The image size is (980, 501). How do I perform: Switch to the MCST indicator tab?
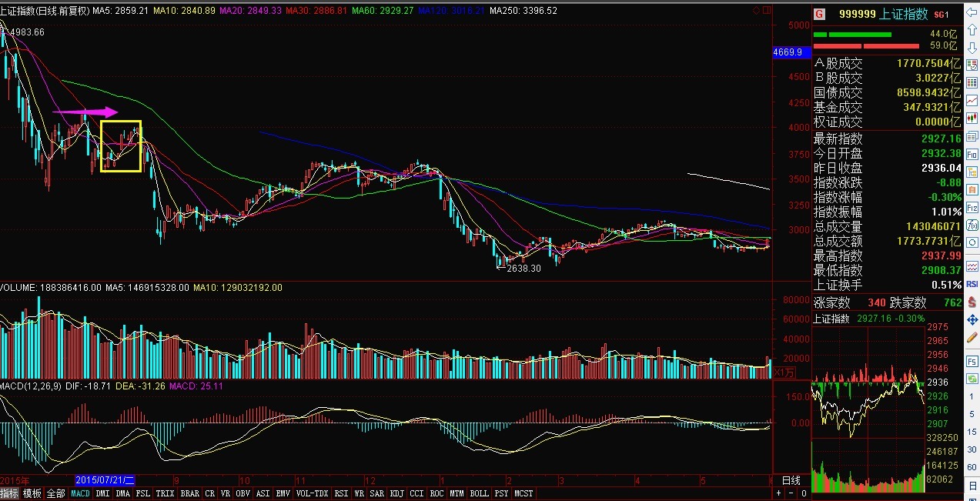click(x=524, y=493)
